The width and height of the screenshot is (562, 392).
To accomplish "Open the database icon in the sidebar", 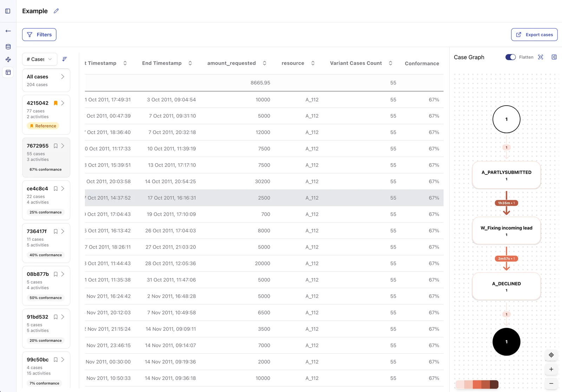I will (8, 47).
